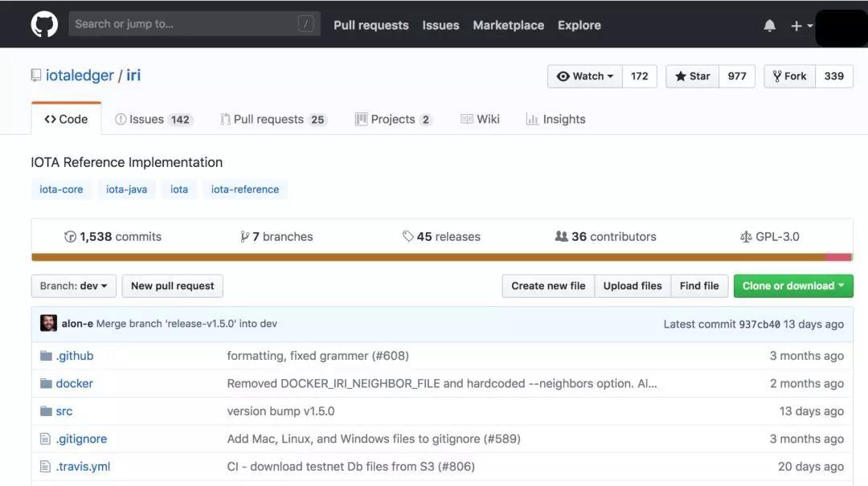Open the 'formatting, fixed grammer (#608)' commit
This screenshot has height=486, width=868.
[317, 356]
